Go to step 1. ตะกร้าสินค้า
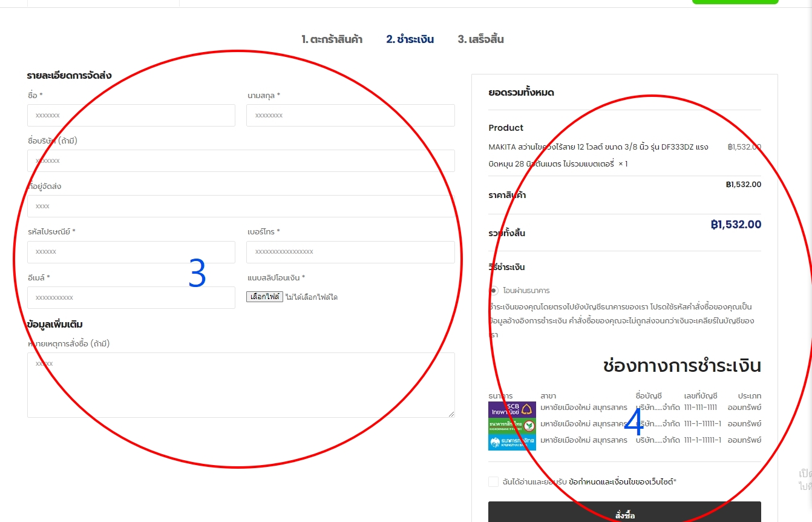This screenshot has height=522, width=812. click(332, 39)
